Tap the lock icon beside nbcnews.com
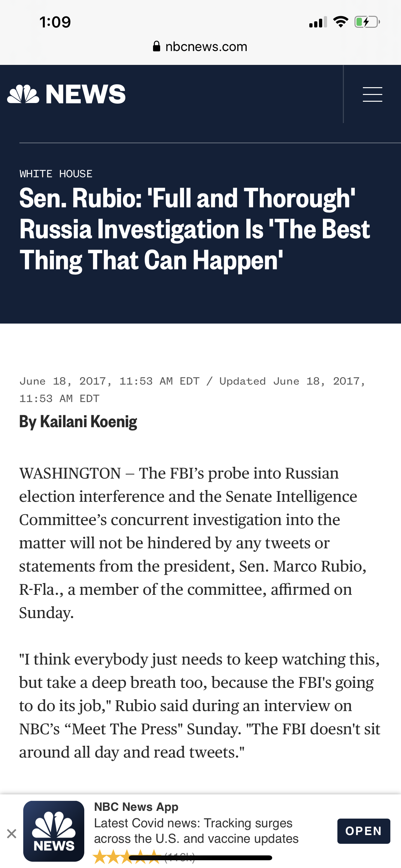This screenshot has width=401, height=868. (156, 46)
